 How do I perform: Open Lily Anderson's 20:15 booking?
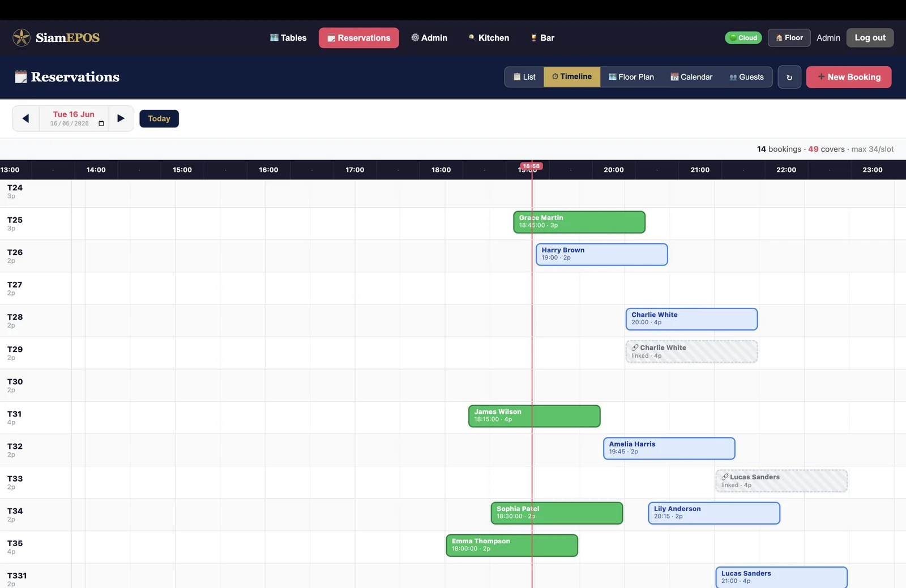[x=714, y=513]
